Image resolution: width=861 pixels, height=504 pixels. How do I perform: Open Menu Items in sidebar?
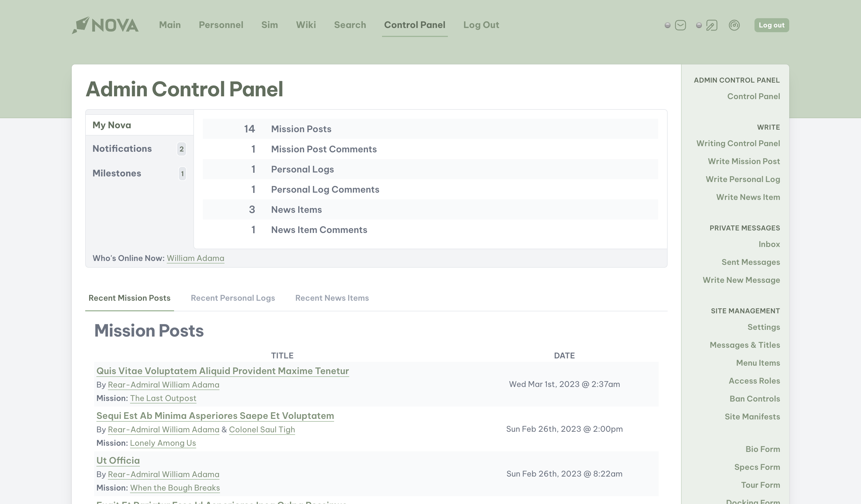coord(758,363)
